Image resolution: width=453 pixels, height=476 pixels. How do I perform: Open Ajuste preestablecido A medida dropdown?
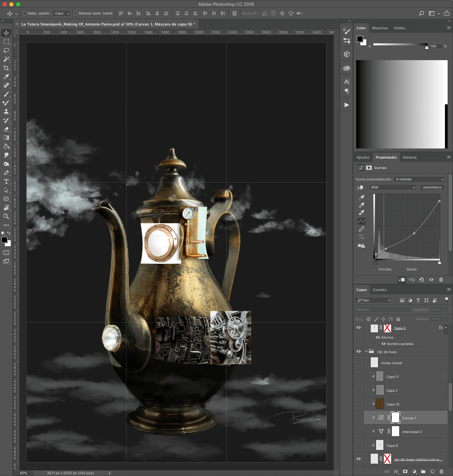click(x=419, y=179)
